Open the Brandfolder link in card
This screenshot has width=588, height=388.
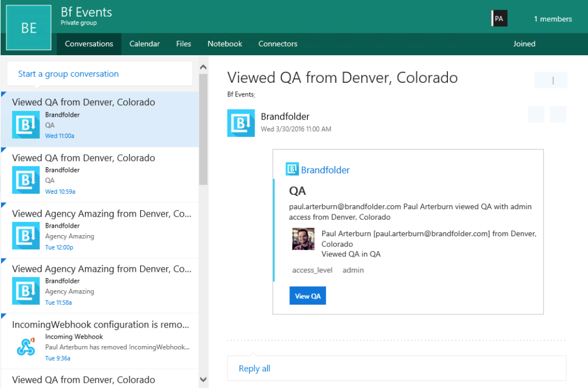(x=325, y=170)
